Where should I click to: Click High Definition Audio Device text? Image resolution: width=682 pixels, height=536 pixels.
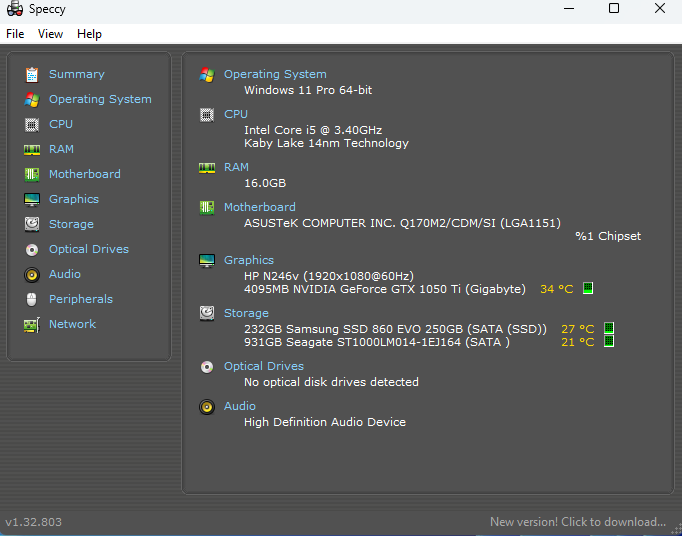click(x=325, y=422)
